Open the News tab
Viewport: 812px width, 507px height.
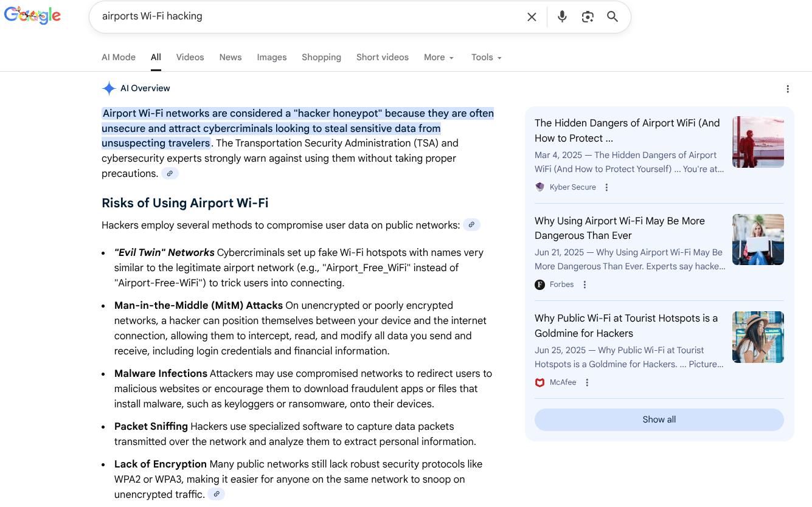(231, 57)
